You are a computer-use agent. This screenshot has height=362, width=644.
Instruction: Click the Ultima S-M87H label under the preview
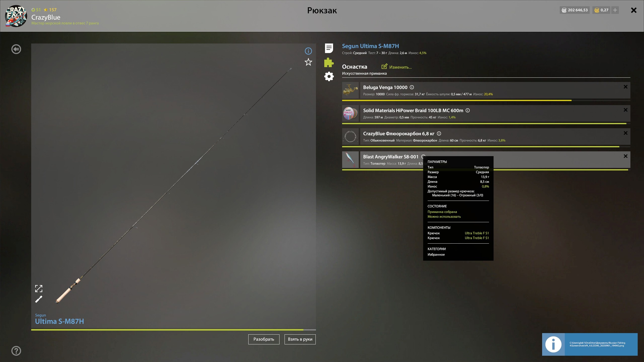[59, 321]
